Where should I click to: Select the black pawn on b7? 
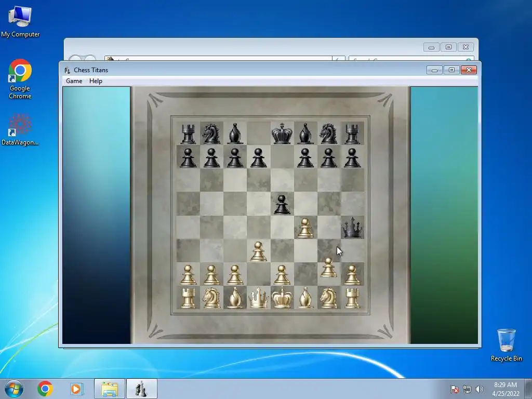211,158
